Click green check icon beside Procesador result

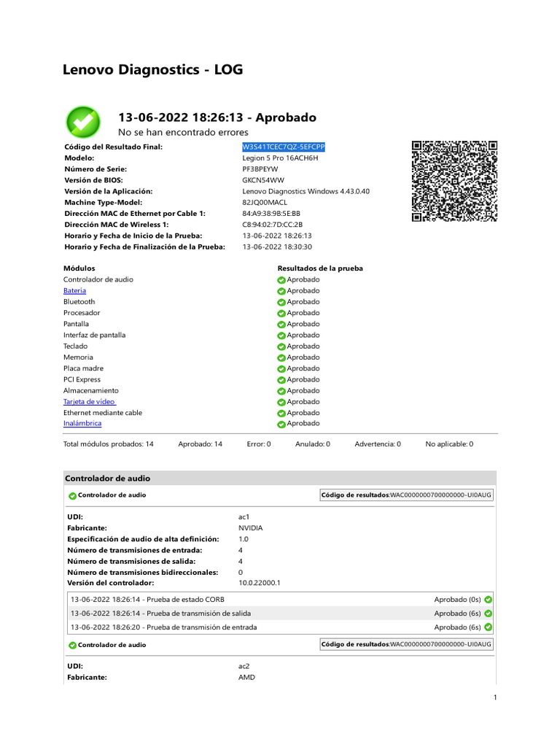pos(281,313)
